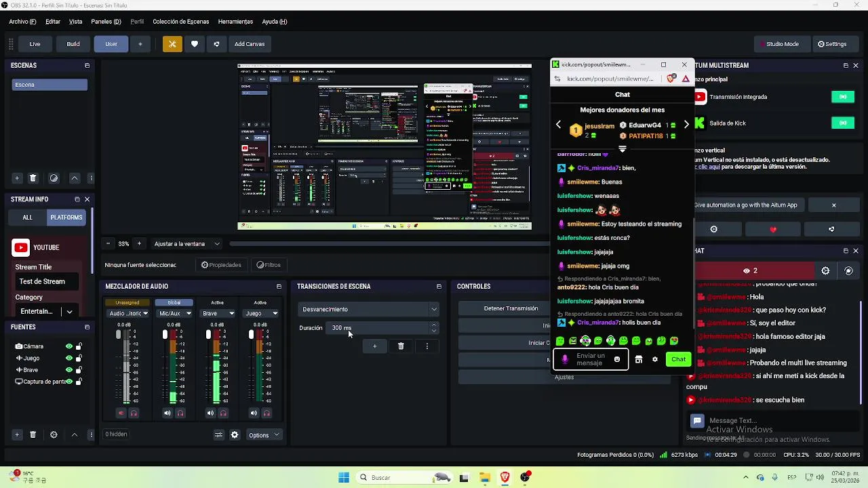Click the red heart Aitum button
Viewport: 868px width, 488px height.
point(773,229)
